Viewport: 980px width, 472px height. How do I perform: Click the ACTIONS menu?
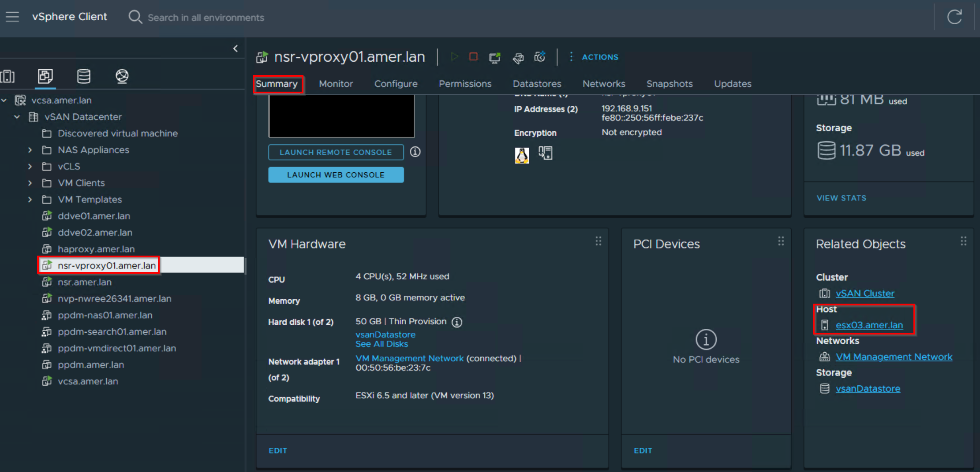click(599, 57)
